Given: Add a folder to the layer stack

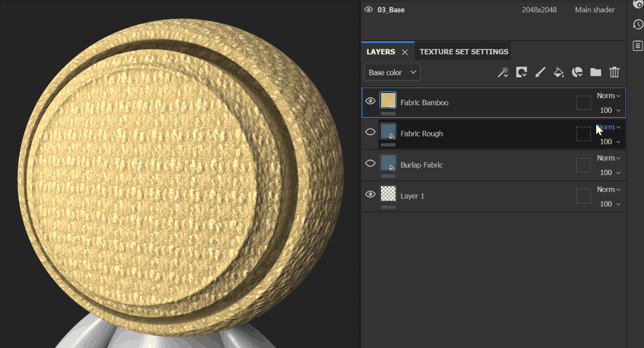Looking at the screenshot, I should tap(596, 73).
